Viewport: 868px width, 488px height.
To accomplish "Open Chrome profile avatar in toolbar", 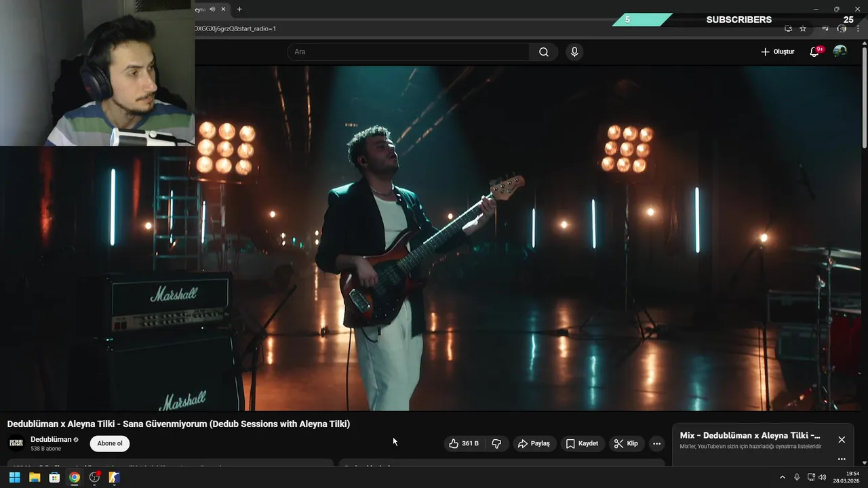I will tap(842, 28).
